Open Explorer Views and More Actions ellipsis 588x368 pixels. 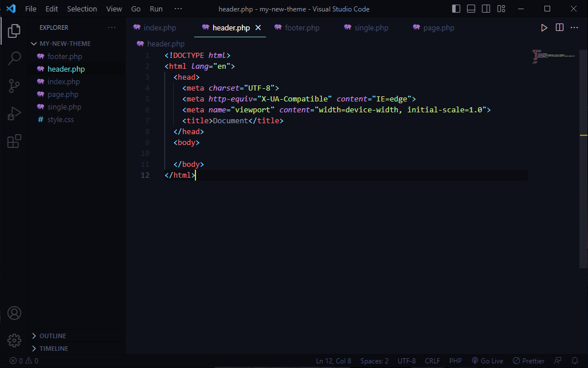pos(112,28)
